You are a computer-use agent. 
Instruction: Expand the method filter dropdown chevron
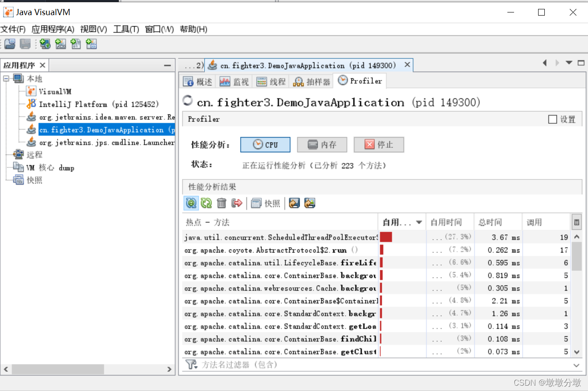[576, 365]
